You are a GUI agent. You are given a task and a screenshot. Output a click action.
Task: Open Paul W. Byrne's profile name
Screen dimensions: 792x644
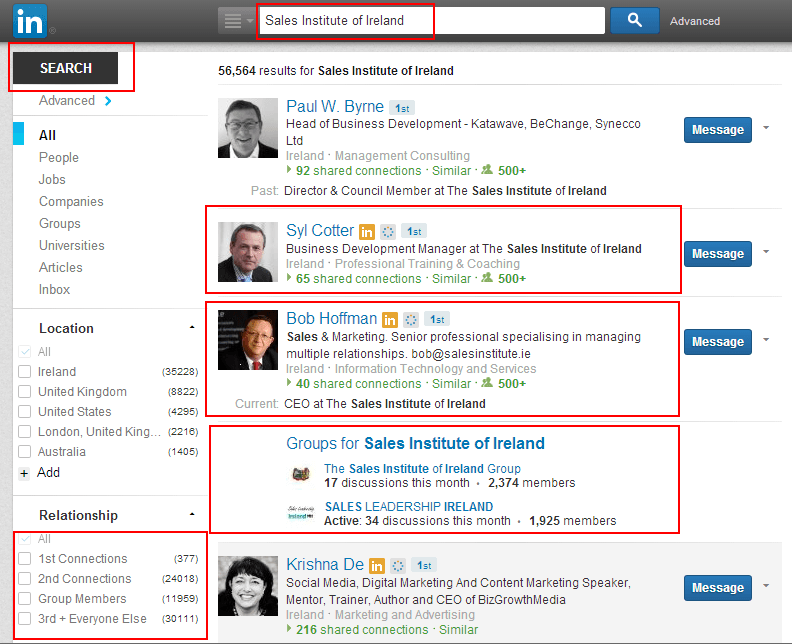335,107
